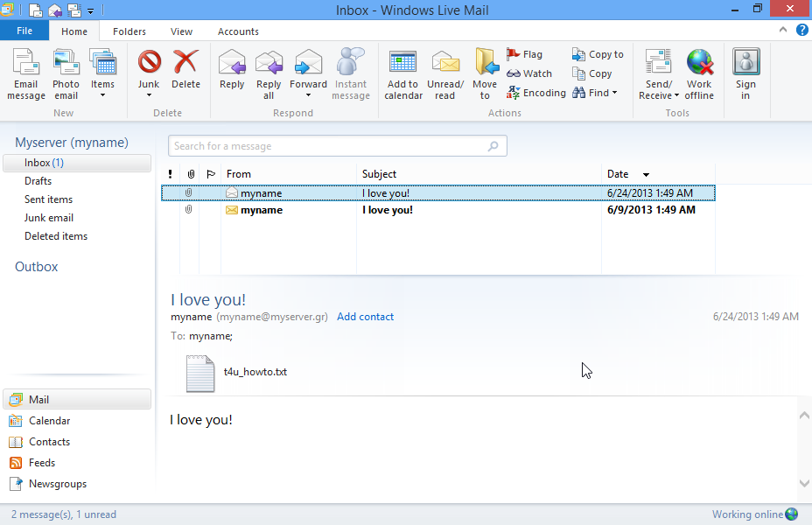Image resolution: width=812 pixels, height=525 pixels.
Task: Mark message as Junk
Action: (x=149, y=69)
